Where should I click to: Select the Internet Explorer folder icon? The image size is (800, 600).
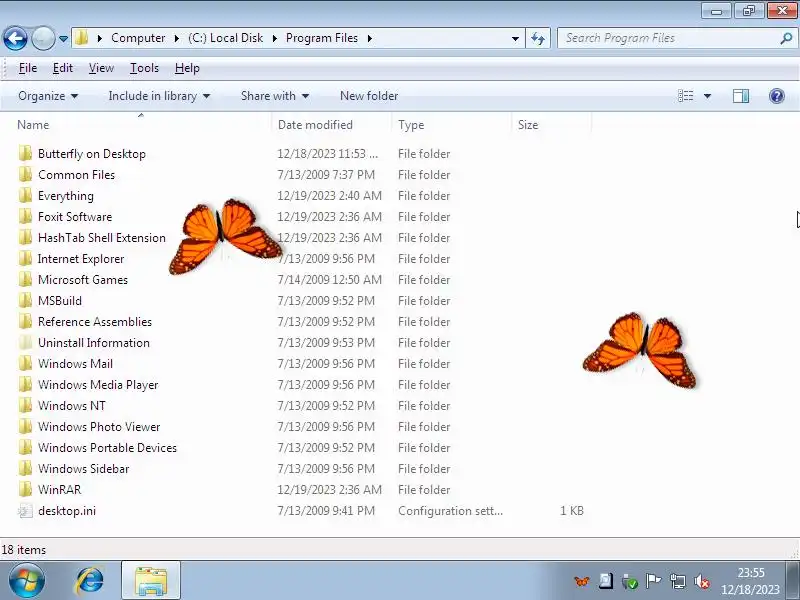coord(25,259)
